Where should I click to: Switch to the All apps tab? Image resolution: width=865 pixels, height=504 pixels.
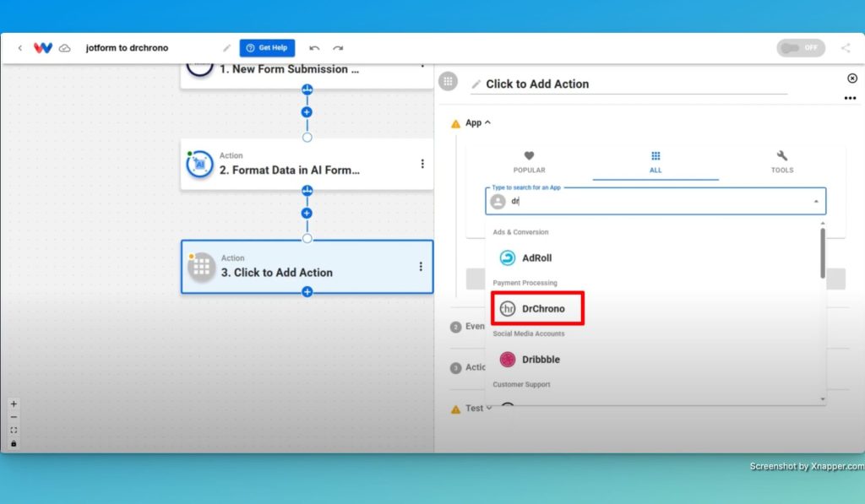click(656, 162)
